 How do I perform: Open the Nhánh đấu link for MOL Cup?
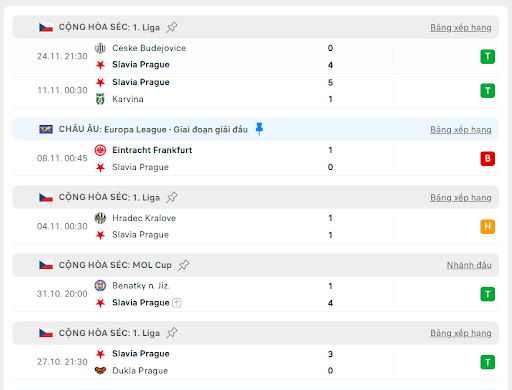point(469,265)
